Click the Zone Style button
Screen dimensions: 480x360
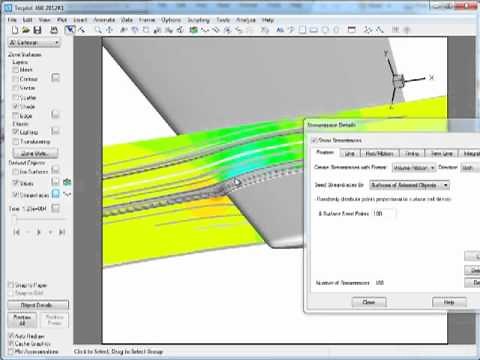[35, 153]
